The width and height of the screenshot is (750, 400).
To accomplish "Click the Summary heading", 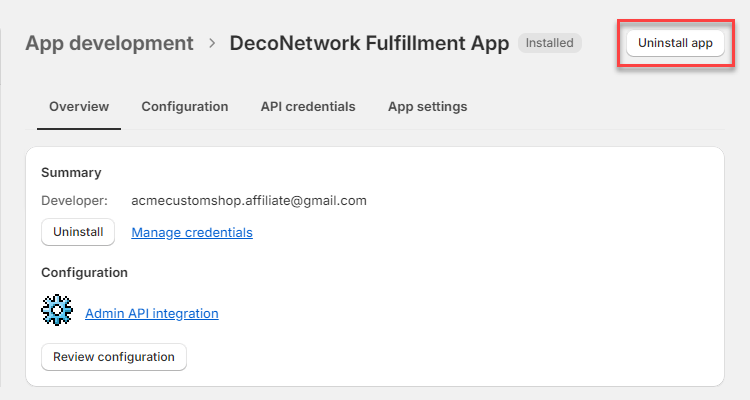I will [71, 172].
